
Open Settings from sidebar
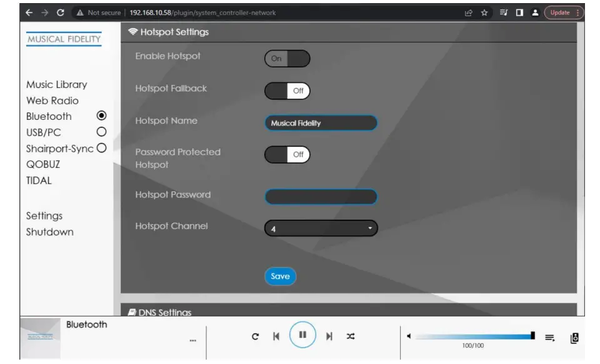pyautogui.click(x=44, y=216)
